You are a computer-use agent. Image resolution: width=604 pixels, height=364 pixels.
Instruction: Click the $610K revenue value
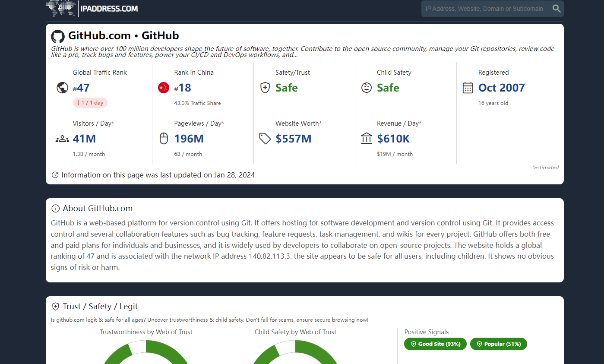point(393,139)
